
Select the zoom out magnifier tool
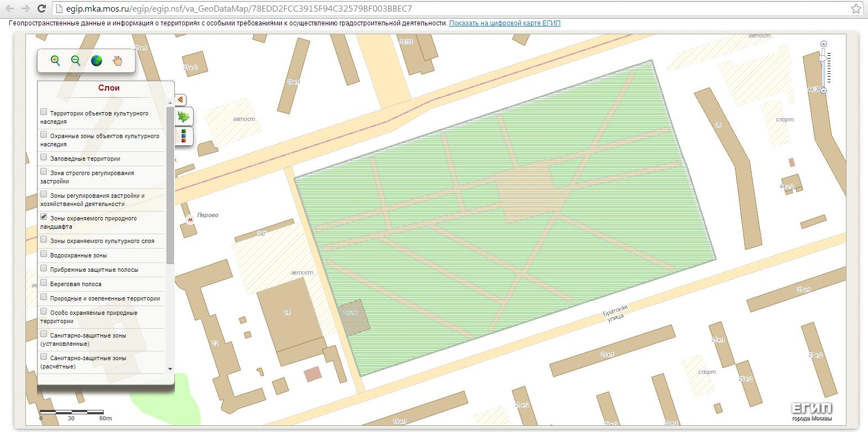(x=76, y=60)
